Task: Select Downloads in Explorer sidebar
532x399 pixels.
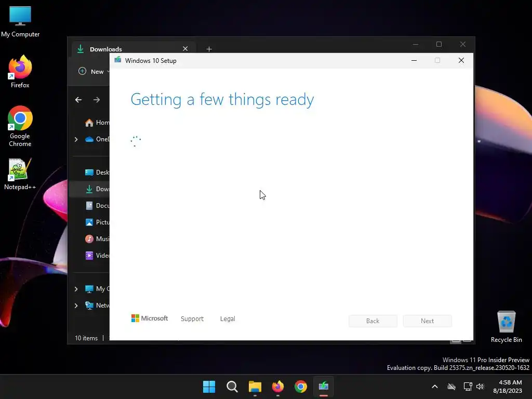Action: click(x=89, y=189)
